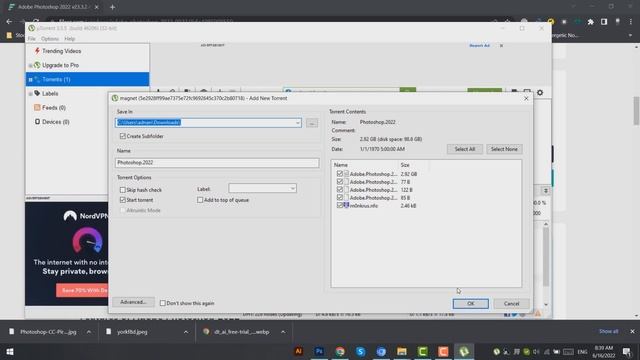Click the Devices icon in sidebar
The height and width of the screenshot is (360, 640).
tap(37, 122)
